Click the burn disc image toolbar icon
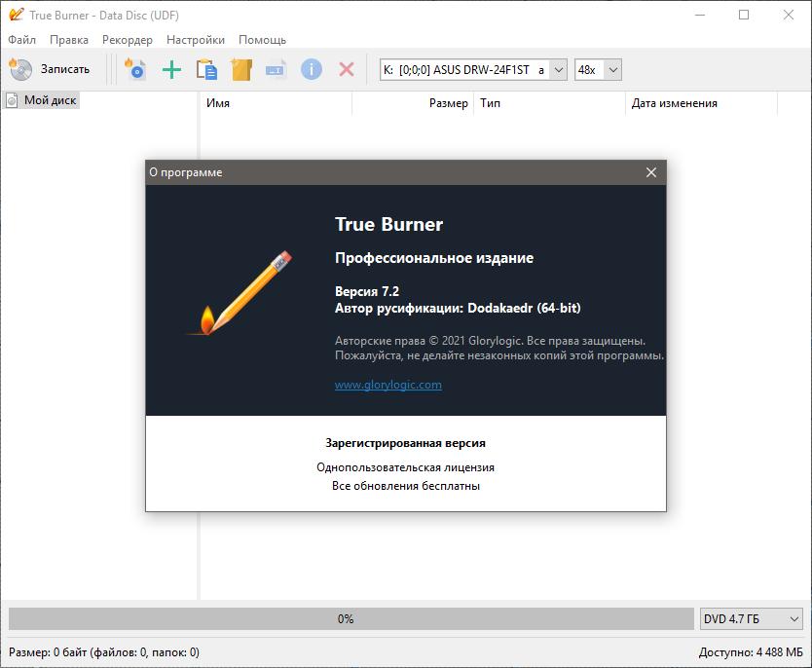The image size is (812, 668). [136, 69]
